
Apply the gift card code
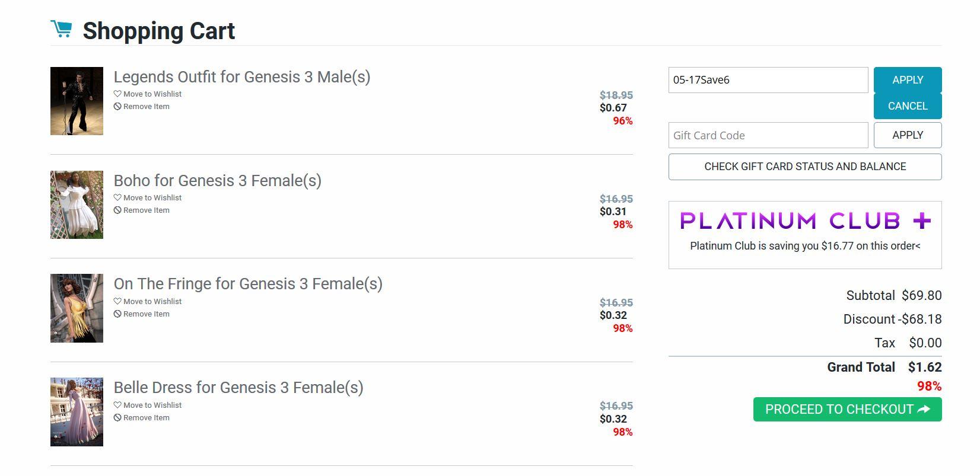907,135
